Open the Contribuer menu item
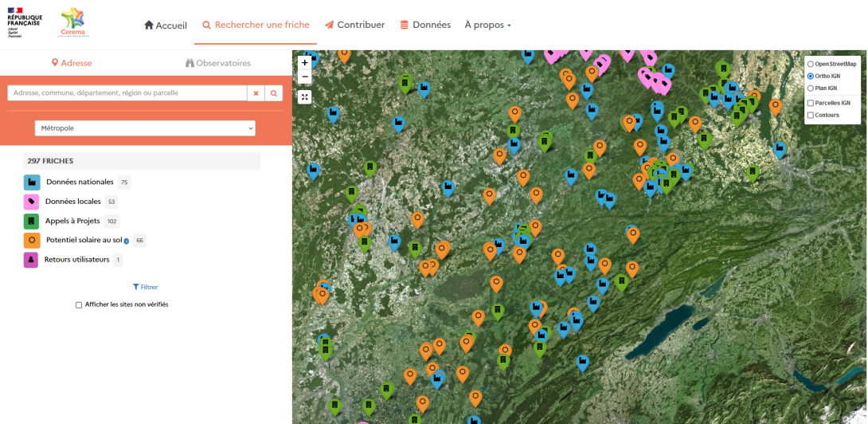 pos(354,25)
